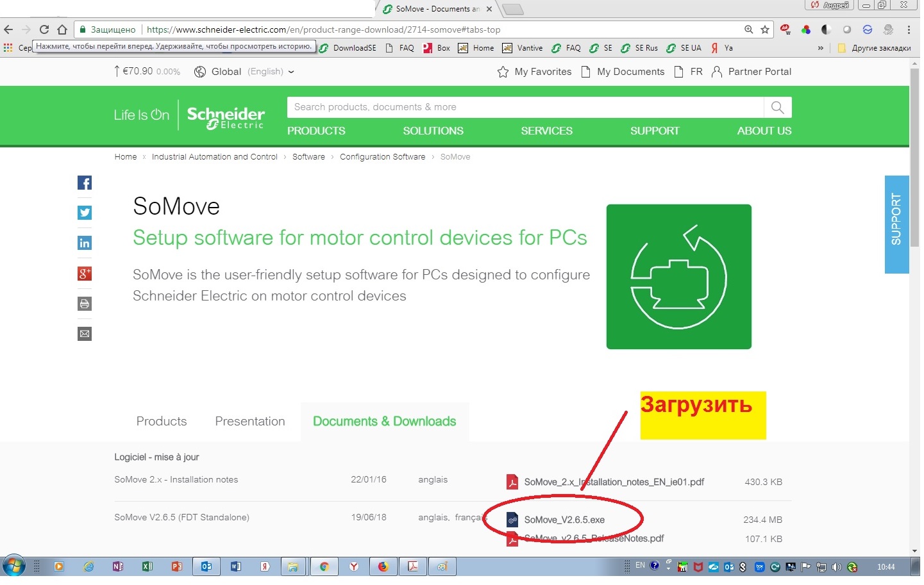This screenshot has width=924, height=585.
Task: Click the Home breadcrumb link
Action: (126, 157)
